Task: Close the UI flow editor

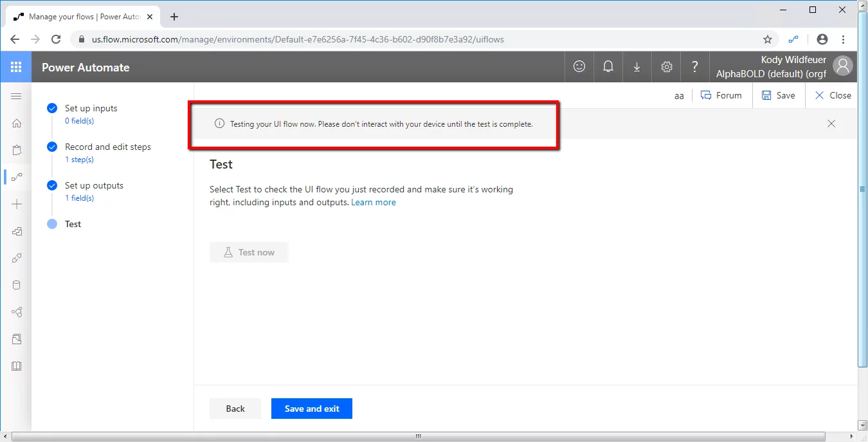Action: tap(833, 95)
